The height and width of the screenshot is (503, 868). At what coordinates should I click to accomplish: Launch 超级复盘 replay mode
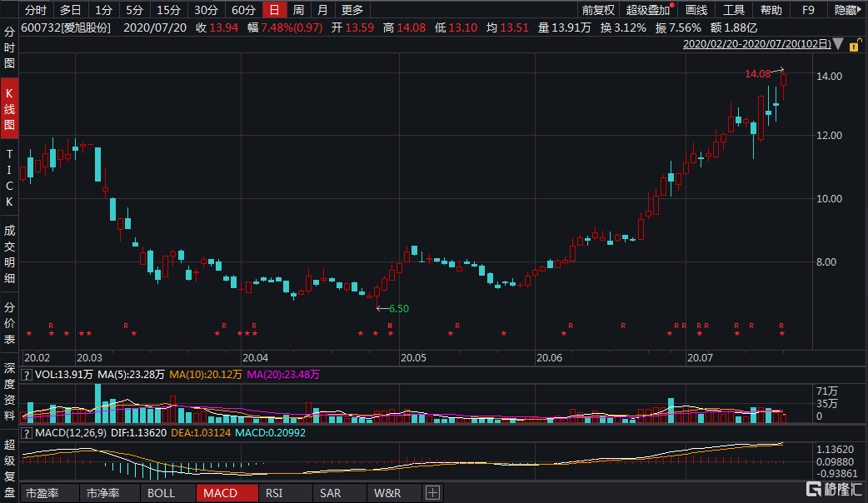pyautogui.click(x=9, y=468)
